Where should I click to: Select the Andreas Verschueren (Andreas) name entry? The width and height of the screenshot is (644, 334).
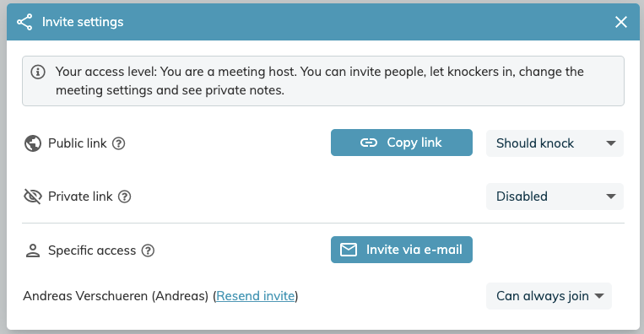click(116, 296)
